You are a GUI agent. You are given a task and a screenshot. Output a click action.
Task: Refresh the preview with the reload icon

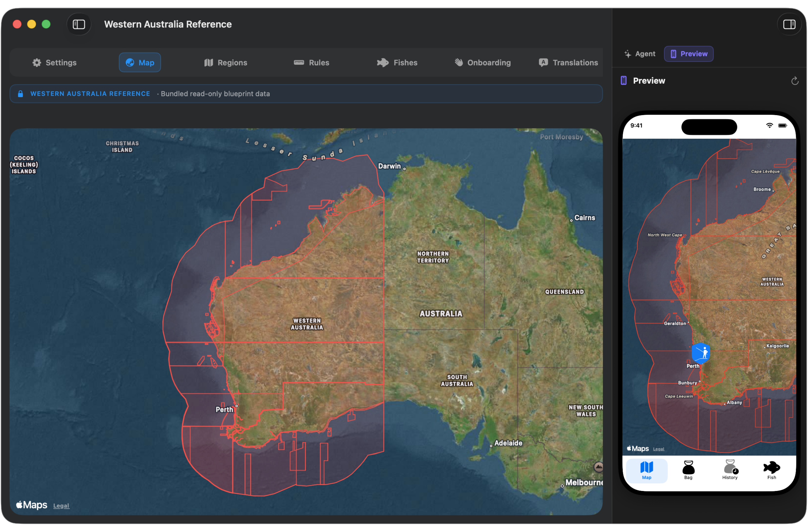coord(795,81)
